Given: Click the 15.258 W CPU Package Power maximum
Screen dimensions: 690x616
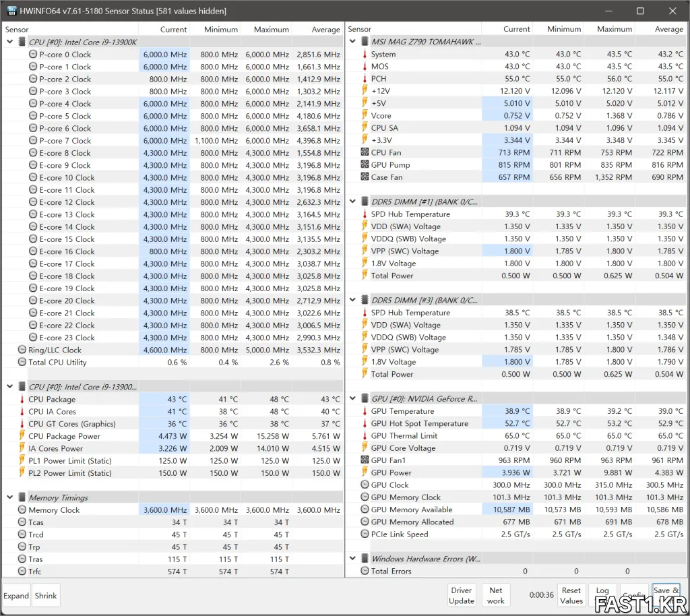Looking at the screenshot, I should (273, 436).
